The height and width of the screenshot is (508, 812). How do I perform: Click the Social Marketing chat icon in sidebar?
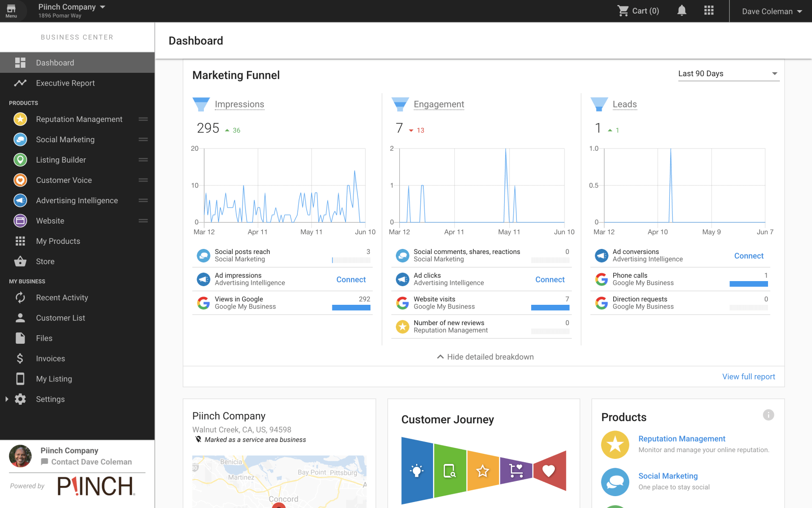20,140
